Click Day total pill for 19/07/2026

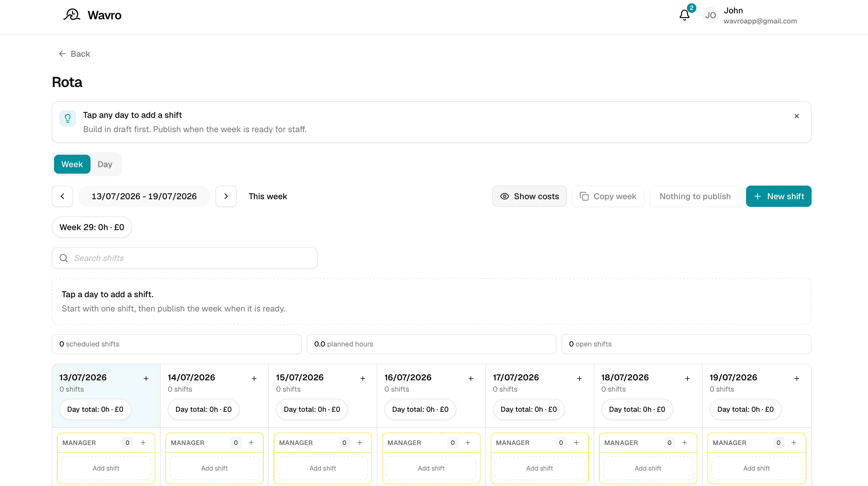[745, 409]
